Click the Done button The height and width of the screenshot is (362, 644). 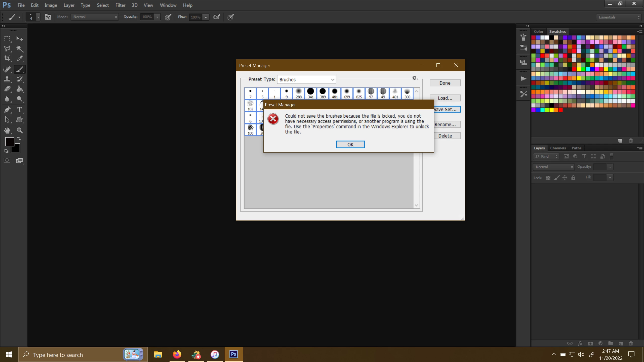coord(445,83)
